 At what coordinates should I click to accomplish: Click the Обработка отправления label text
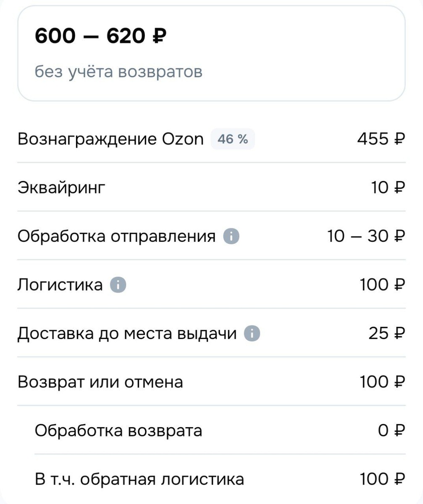116,236
